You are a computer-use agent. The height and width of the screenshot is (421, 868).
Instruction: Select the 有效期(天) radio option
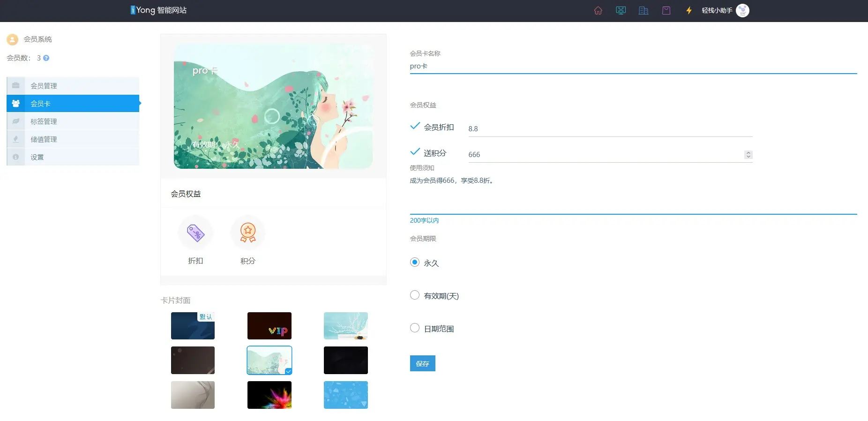[415, 295]
